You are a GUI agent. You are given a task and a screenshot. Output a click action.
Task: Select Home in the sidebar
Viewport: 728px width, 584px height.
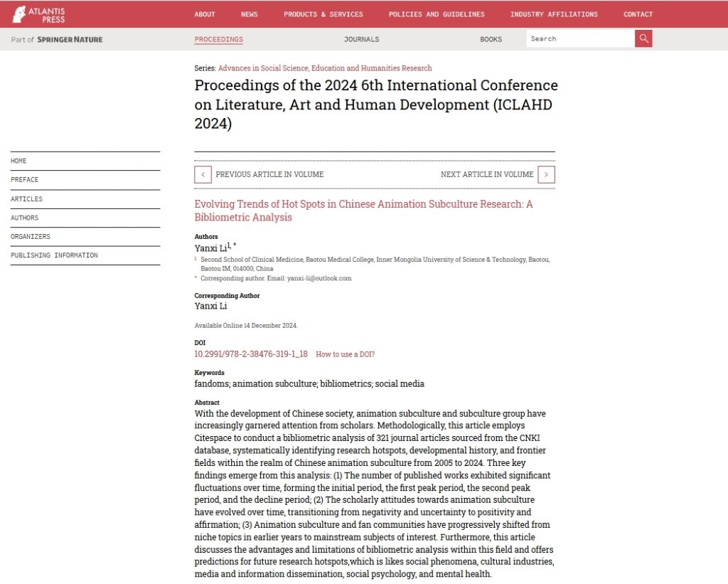click(85, 161)
